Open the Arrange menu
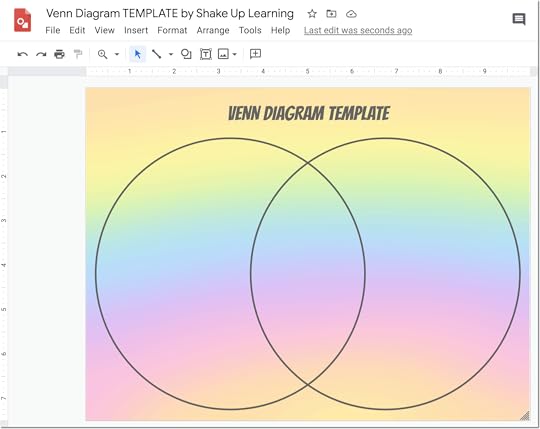The image size is (540, 429). pyautogui.click(x=213, y=30)
